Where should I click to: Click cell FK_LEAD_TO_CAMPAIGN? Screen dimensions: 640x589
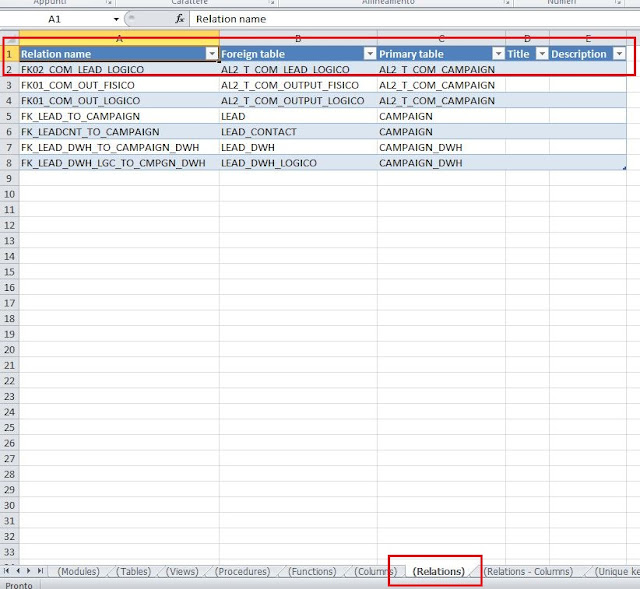coord(119,116)
